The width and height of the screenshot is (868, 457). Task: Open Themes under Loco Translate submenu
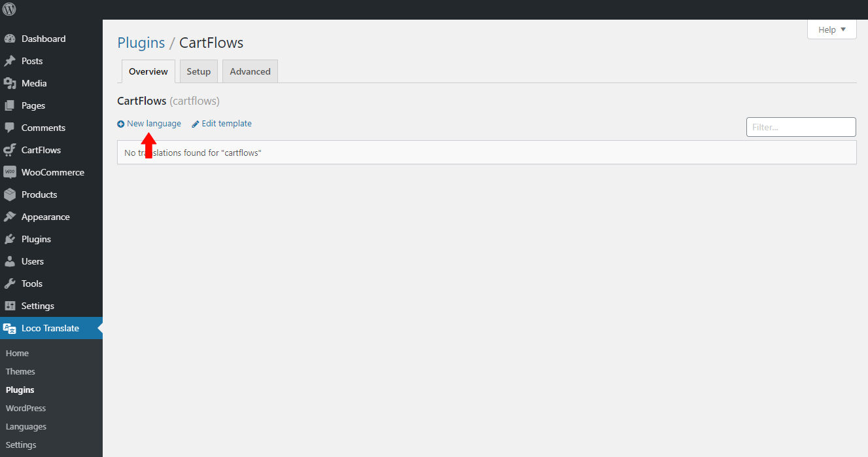[x=20, y=371]
